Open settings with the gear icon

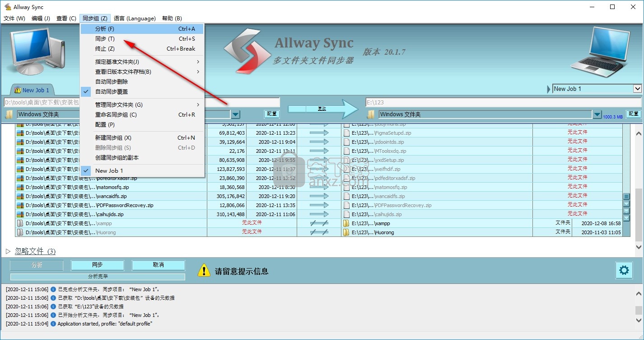[x=624, y=270]
